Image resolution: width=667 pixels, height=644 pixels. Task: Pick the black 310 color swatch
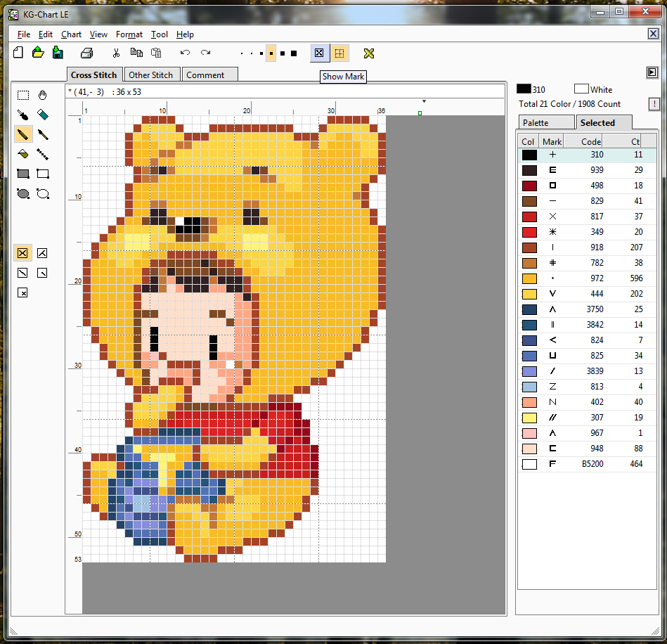(x=529, y=155)
